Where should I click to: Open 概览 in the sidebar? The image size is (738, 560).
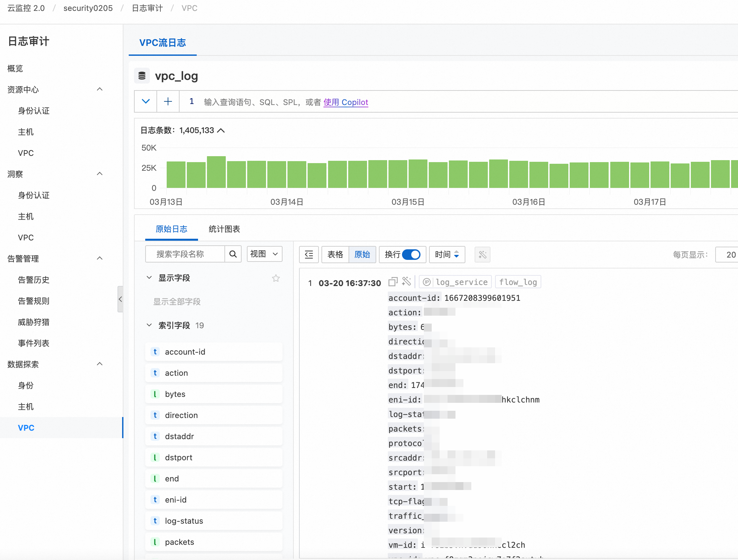pos(15,68)
